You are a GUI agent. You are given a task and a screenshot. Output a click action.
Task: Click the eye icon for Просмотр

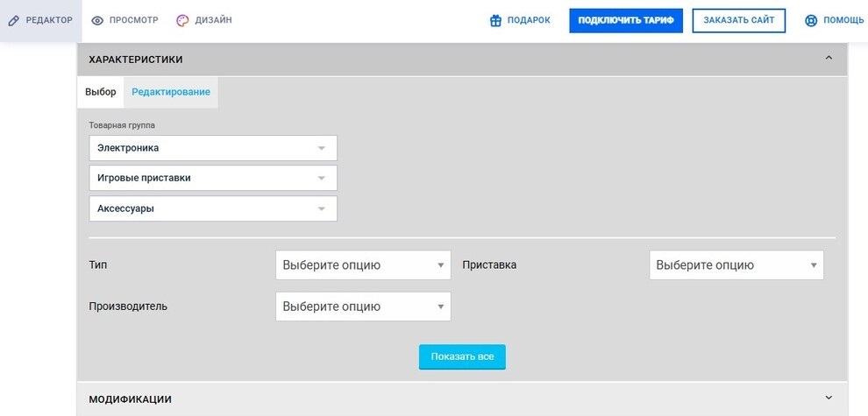97,20
